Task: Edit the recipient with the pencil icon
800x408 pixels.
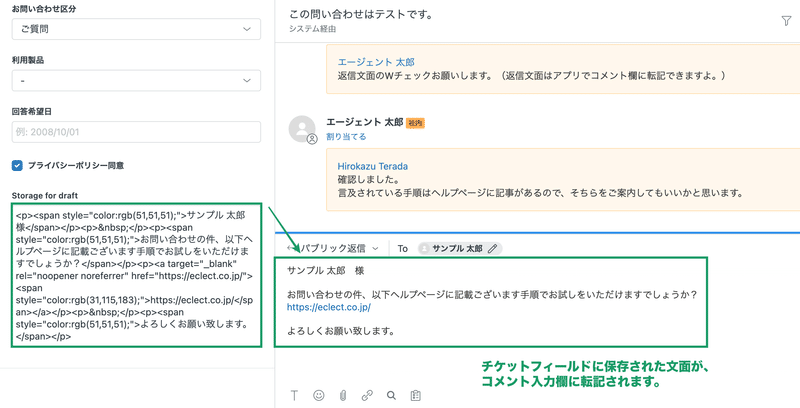Action: coord(492,248)
